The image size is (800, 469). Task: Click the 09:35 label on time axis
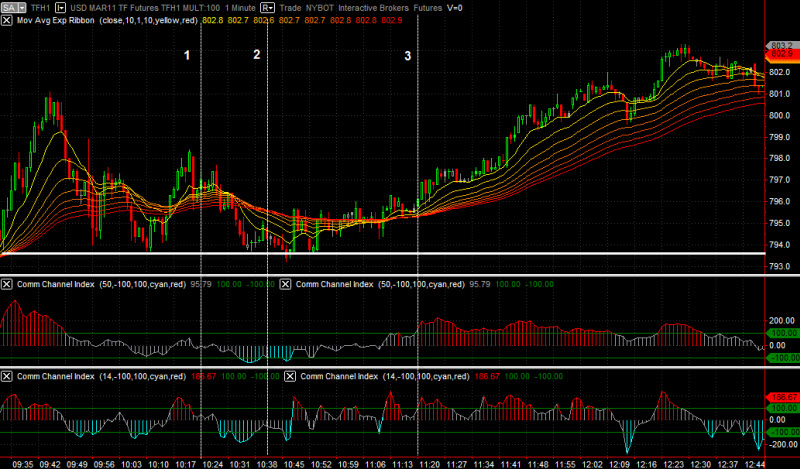point(20,463)
